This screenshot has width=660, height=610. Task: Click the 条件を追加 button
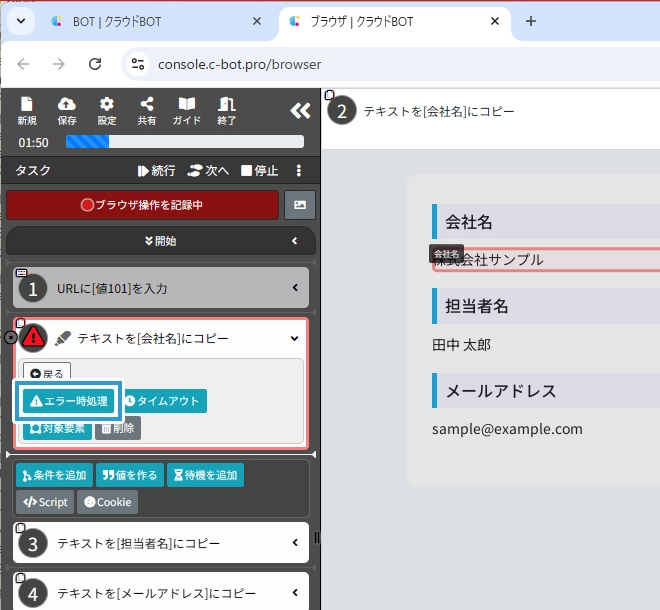(x=54, y=475)
